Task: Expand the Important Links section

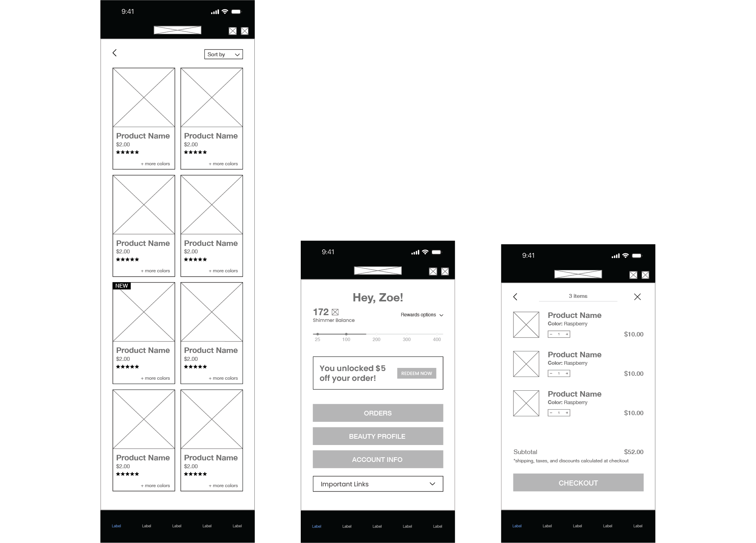Action: [377, 484]
